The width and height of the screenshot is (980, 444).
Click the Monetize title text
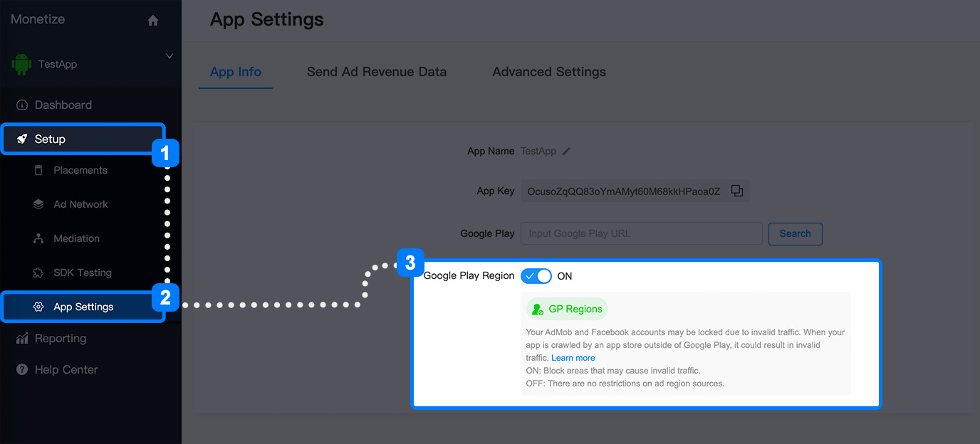[x=38, y=19]
